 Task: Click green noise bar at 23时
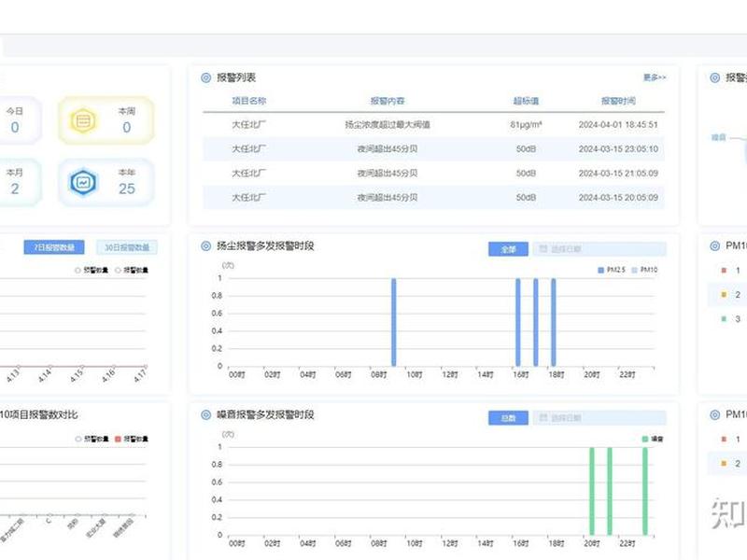645,491
